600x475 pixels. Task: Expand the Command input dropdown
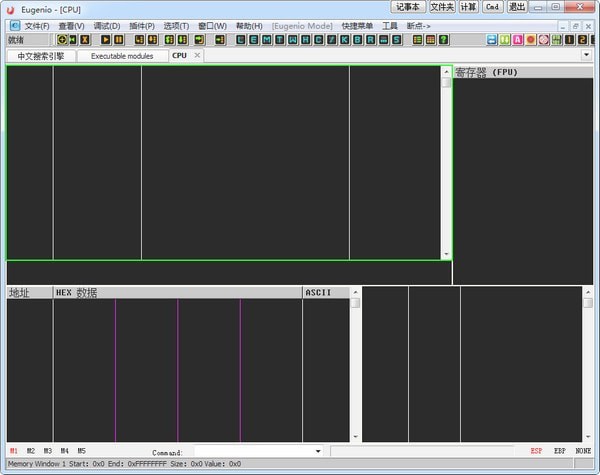(317, 452)
